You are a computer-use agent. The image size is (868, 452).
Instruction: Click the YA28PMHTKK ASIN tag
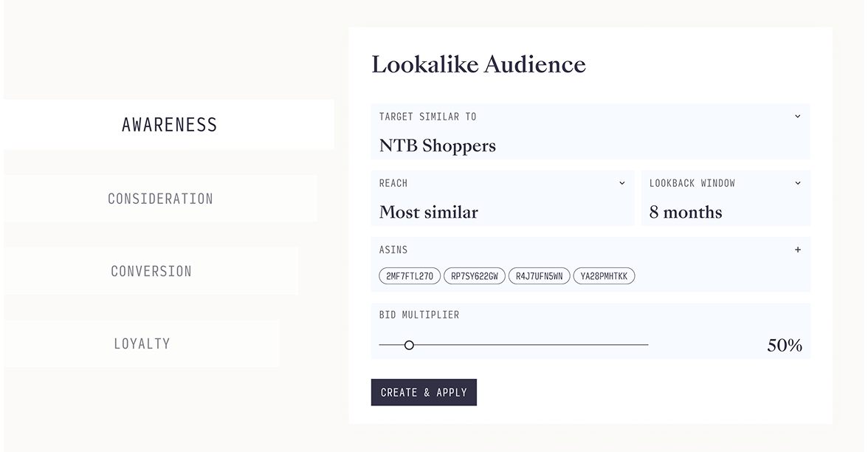(x=604, y=276)
